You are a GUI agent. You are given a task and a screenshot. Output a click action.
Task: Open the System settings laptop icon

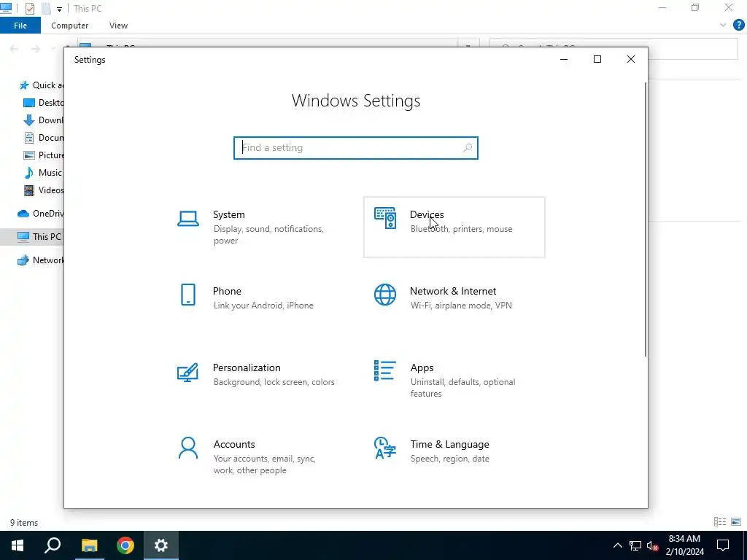point(188,219)
